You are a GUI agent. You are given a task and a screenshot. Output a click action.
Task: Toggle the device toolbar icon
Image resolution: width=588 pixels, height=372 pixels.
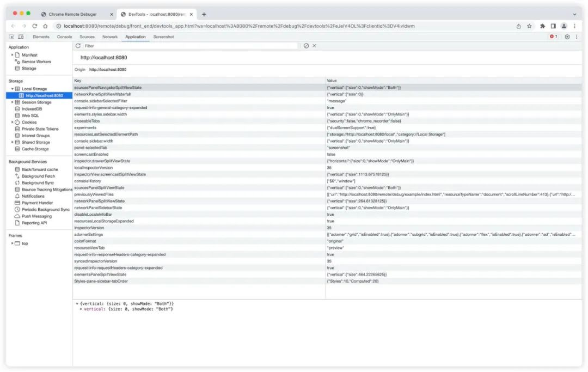pyautogui.click(x=21, y=36)
